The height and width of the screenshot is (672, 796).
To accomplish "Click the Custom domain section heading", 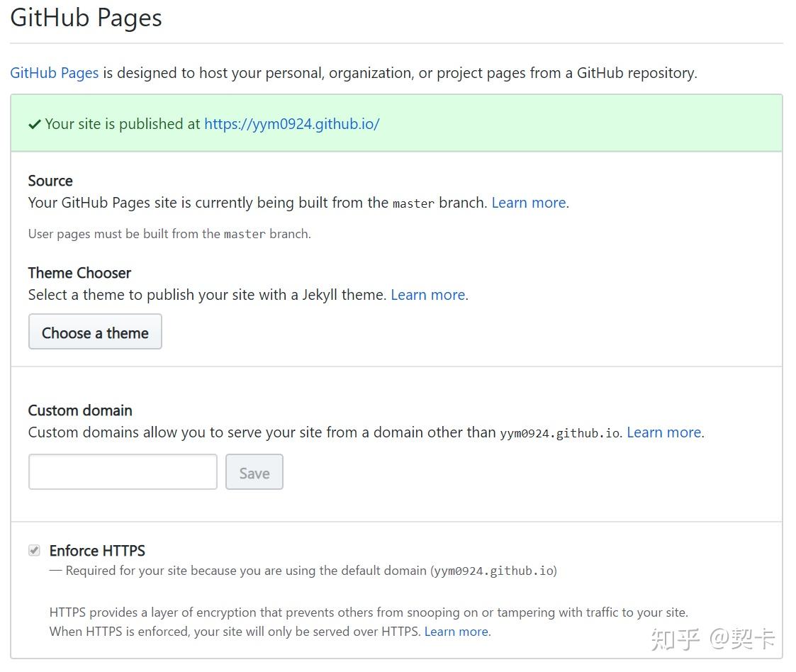I will click(79, 410).
